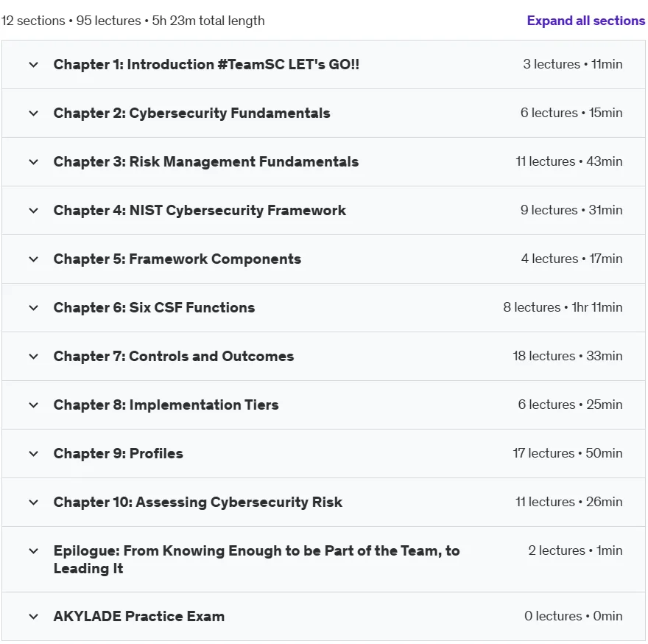Click chevron next to Chapter 8 Implementation Tiers
This screenshot has height=644, width=648.
(33, 405)
